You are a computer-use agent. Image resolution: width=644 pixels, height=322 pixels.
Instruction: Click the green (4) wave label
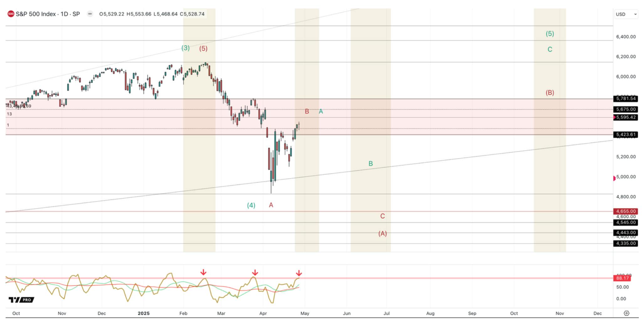[x=251, y=205]
